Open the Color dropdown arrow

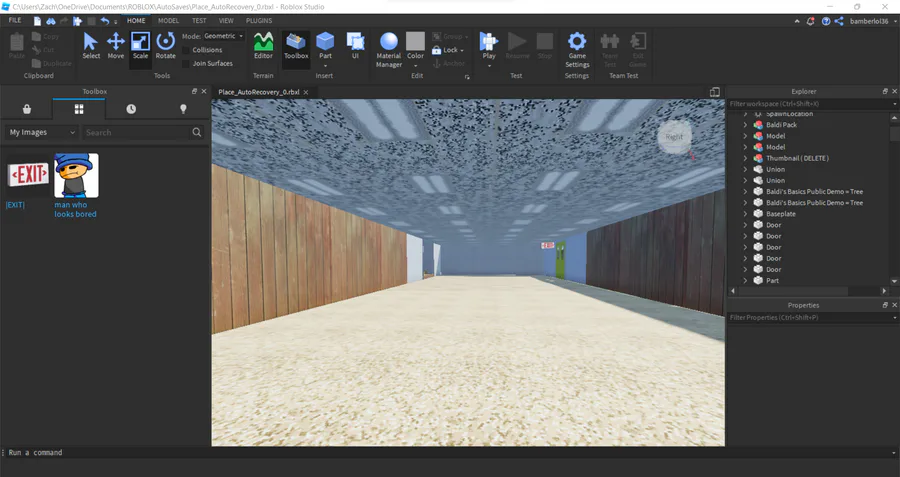pyautogui.click(x=416, y=65)
